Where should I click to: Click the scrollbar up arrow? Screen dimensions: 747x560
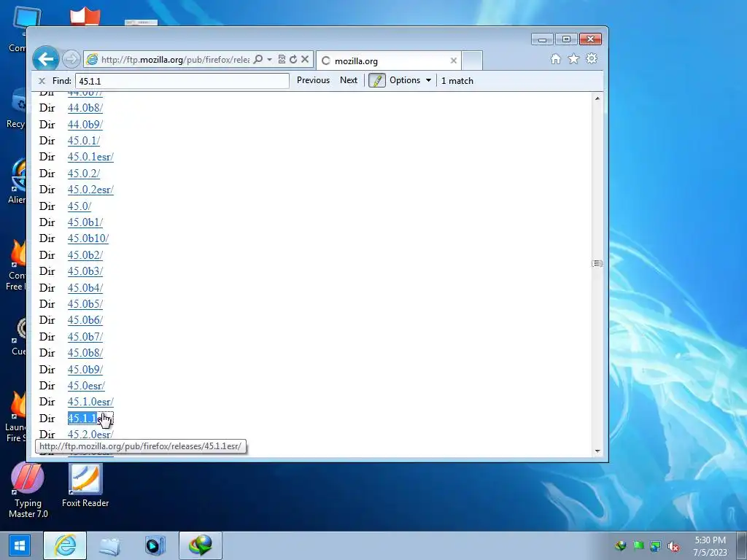coord(597,98)
